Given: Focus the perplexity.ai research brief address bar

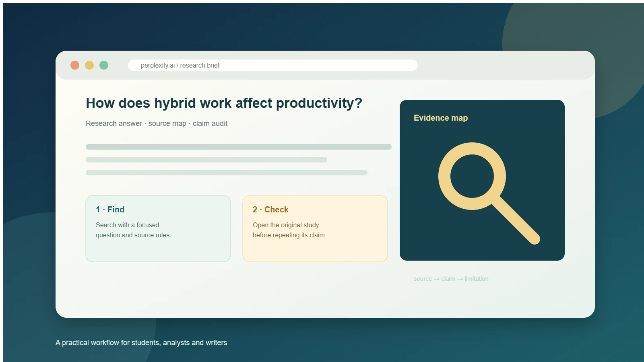Looking at the screenshot, I should click(x=273, y=65).
